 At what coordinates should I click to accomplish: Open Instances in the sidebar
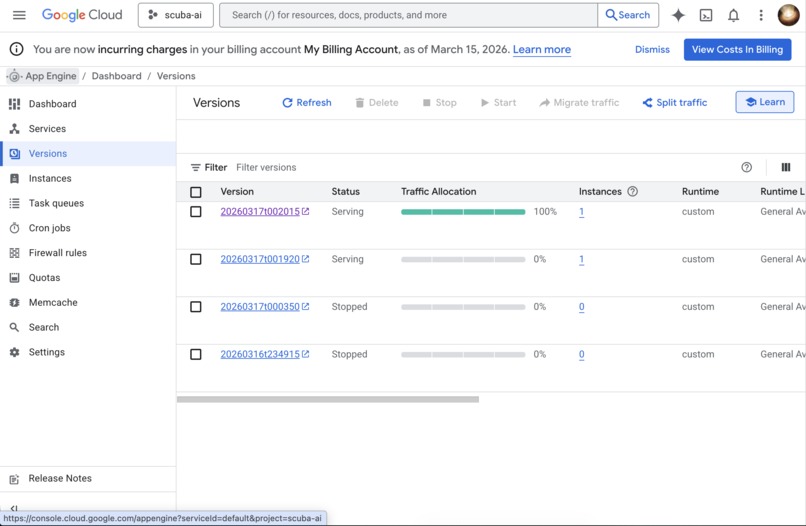tap(88, 178)
